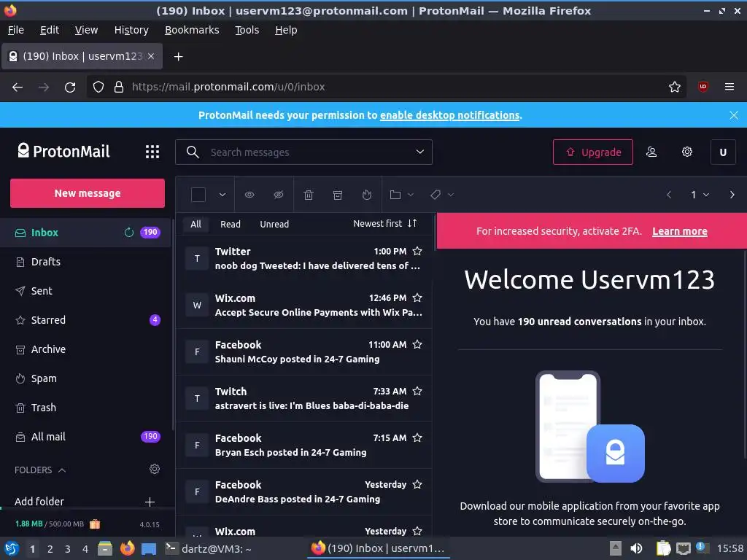Open the File menu
Screen dimensions: 747x560
[16, 30]
